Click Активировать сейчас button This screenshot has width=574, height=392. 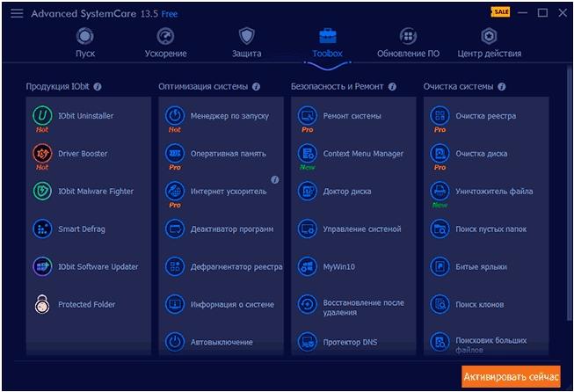click(511, 377)
